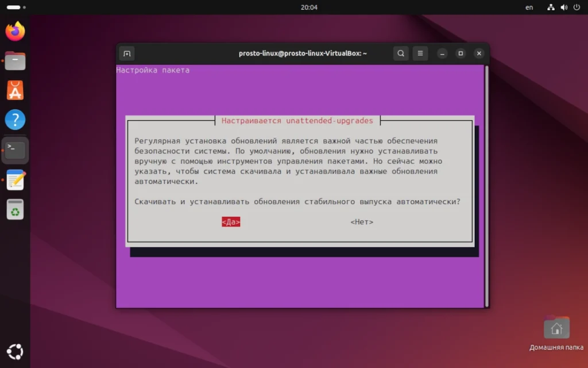Open the terminal hamburger menu
This screenshot has height=368, width=588.
pos(420,53)
